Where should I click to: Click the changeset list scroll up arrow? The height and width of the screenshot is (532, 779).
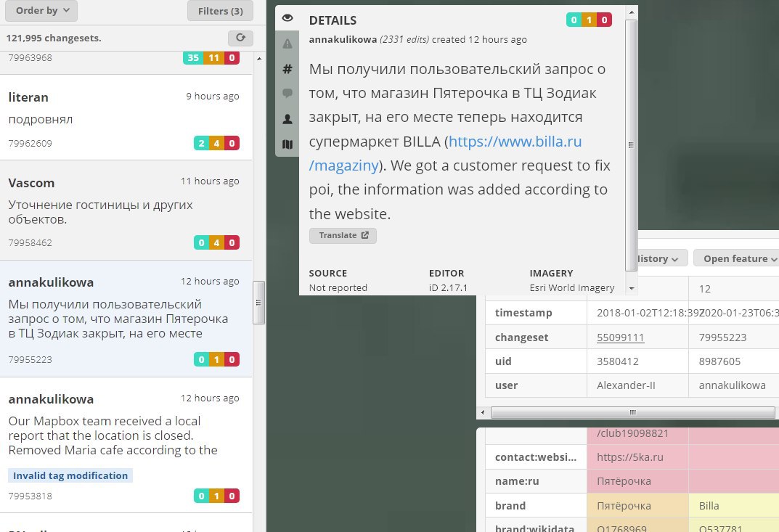point(259,58)
